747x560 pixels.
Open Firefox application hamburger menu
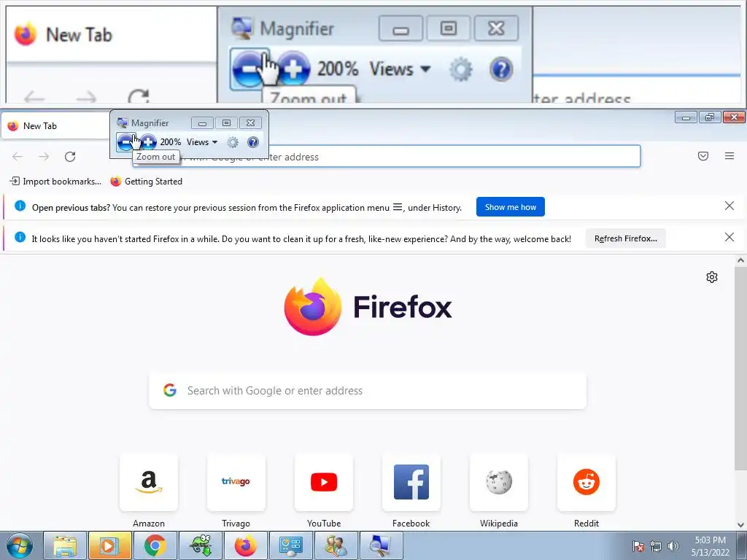729,156
